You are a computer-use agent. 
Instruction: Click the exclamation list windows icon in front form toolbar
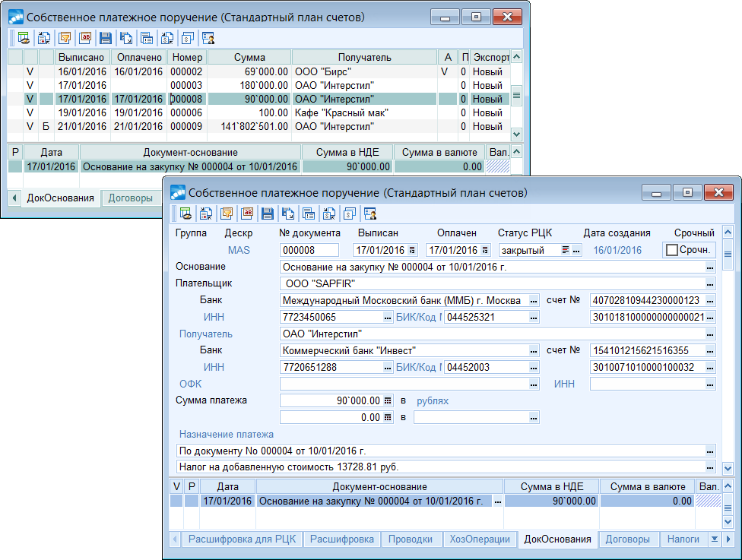[309, 214]
